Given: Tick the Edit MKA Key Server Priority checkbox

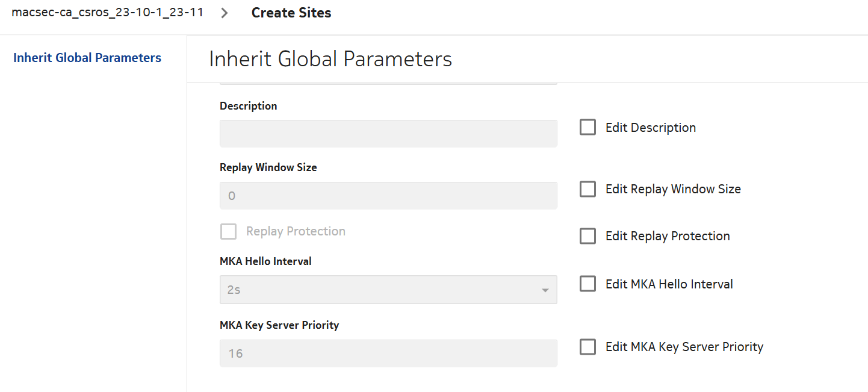Looking at the screenshot, I should 587,347.
